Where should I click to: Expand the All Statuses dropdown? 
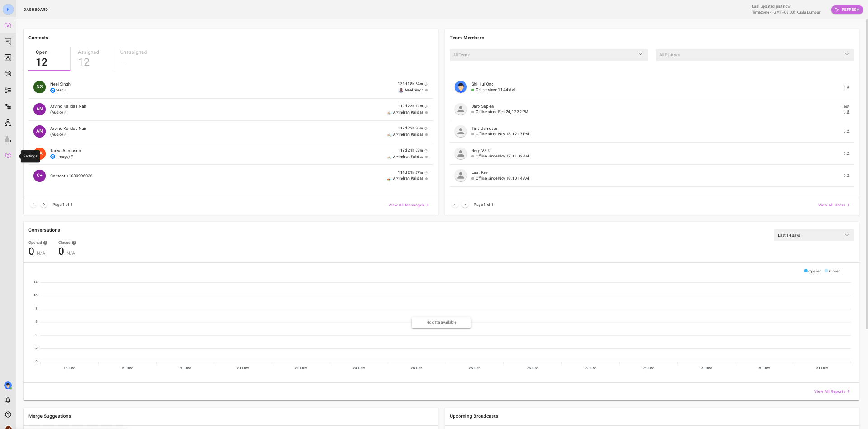[x=754, y=55]
